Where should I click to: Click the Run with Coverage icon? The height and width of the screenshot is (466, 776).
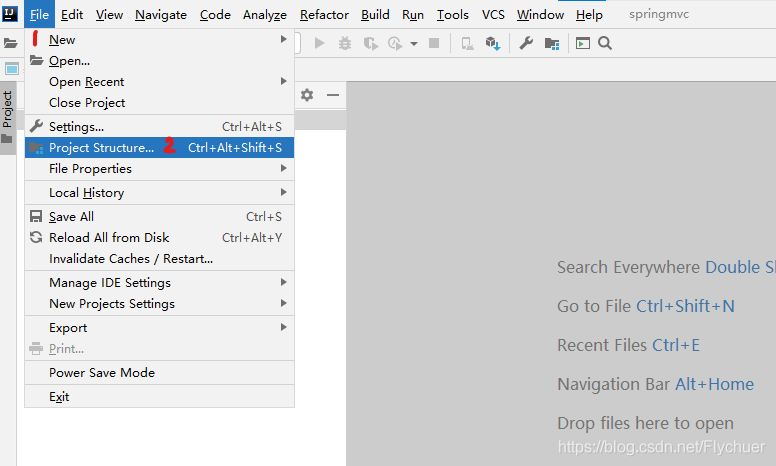371,44
